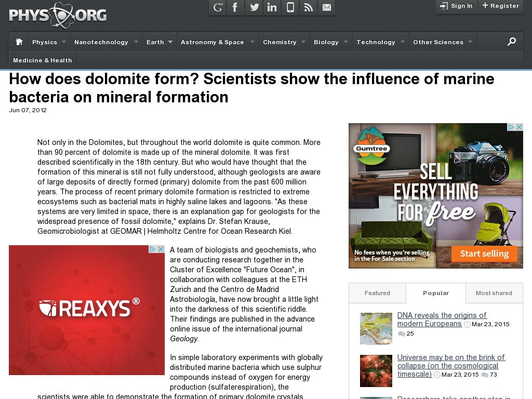Expand the Physics dropdown menu
532x399 pixels.
point(45,42)
